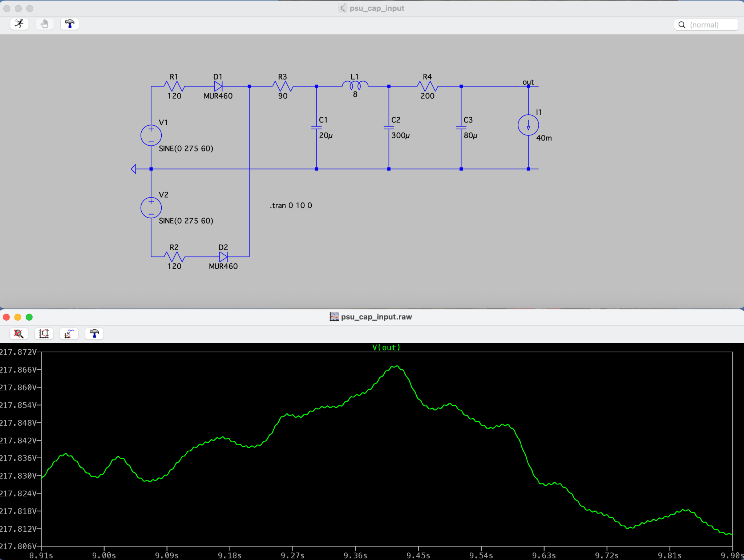Click the 200 value of R4
The width and height of the screenshot is (744, 560).
[x=428, y=96]
